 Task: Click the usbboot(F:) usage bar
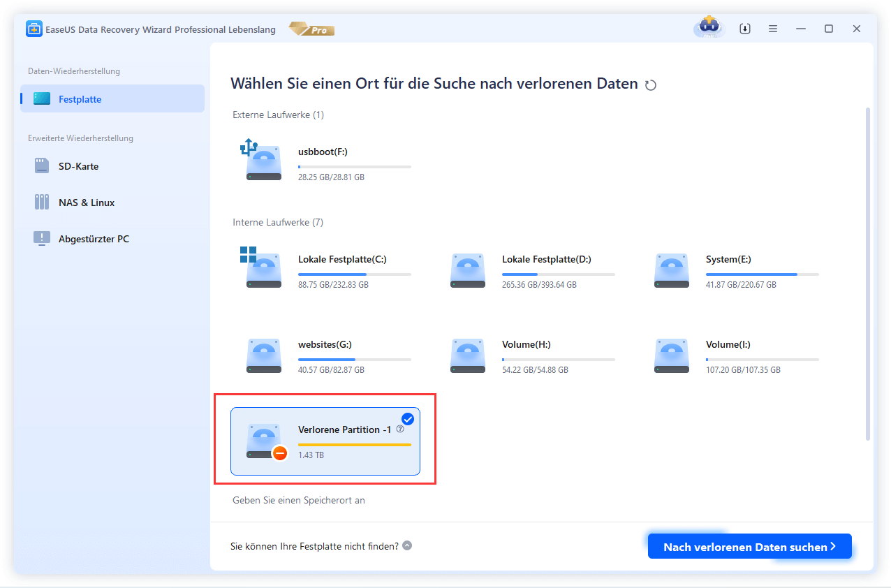coord(355,167)
